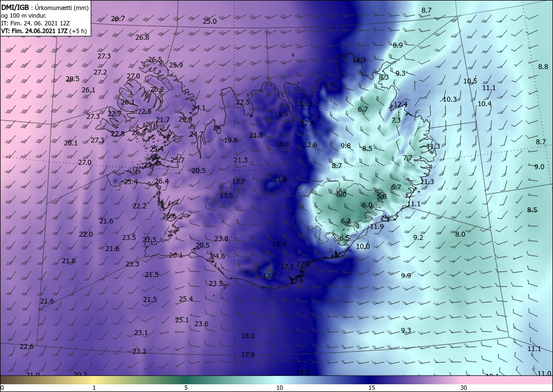Click the map value 11.9

(x=377, y=226)
